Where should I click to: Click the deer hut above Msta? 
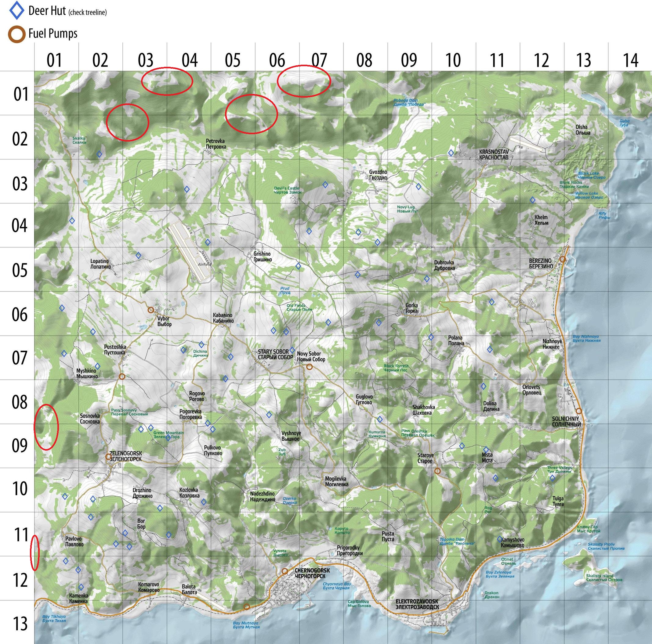point(486,449)
